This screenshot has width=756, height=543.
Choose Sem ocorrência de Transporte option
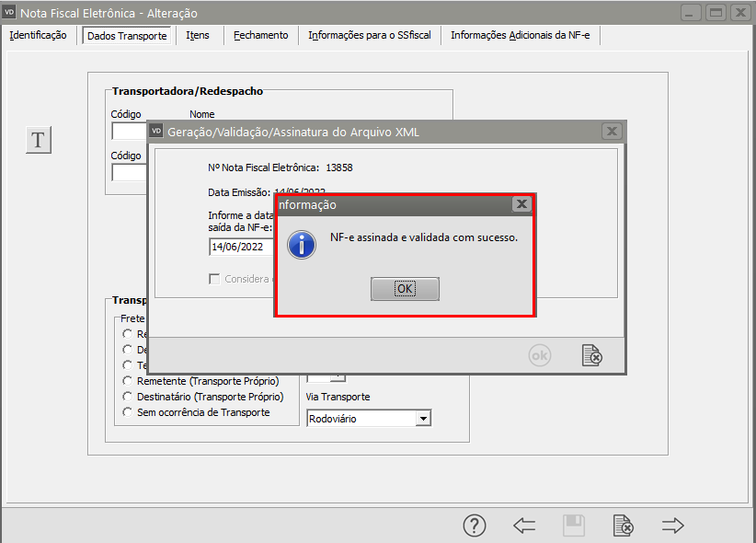point(128,413)
